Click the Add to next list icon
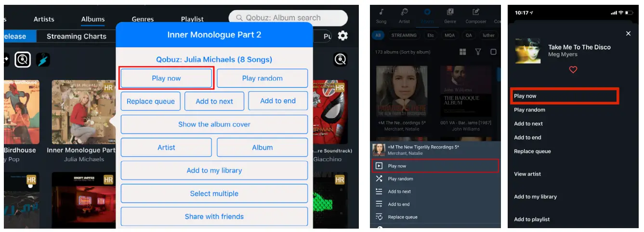This screenshot has height=232, width=644. (x=379, y=191)
